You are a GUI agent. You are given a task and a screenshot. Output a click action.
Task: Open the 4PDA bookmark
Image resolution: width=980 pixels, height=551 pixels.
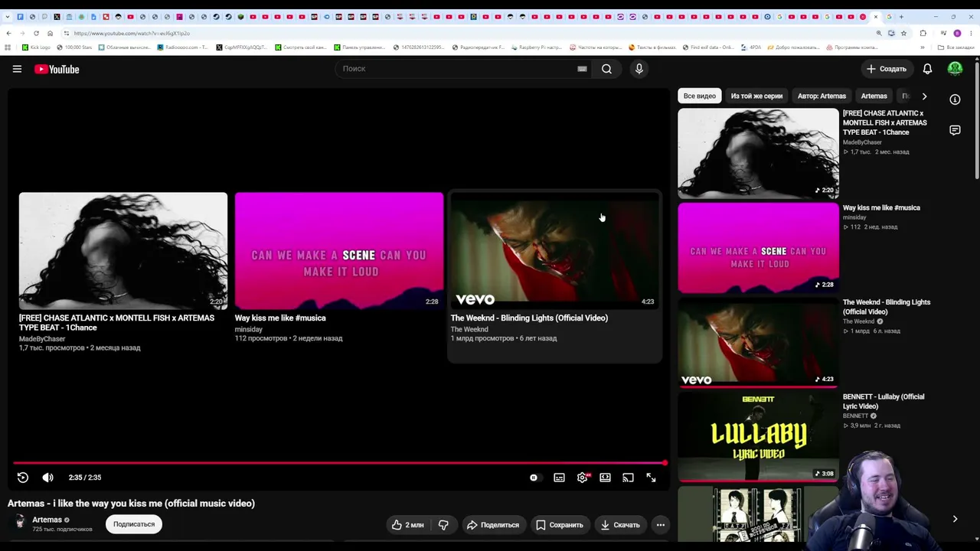coord(751,47)
